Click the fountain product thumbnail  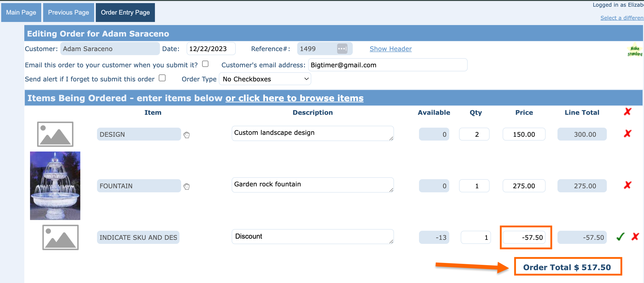[x=55, y=186]
